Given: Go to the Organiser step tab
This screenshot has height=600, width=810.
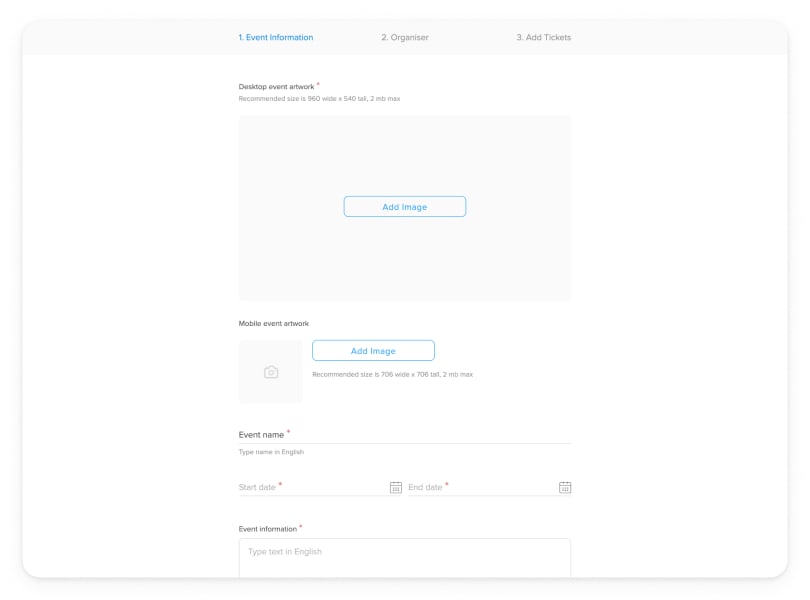Looking at the screenshot, I should (404, 38).
